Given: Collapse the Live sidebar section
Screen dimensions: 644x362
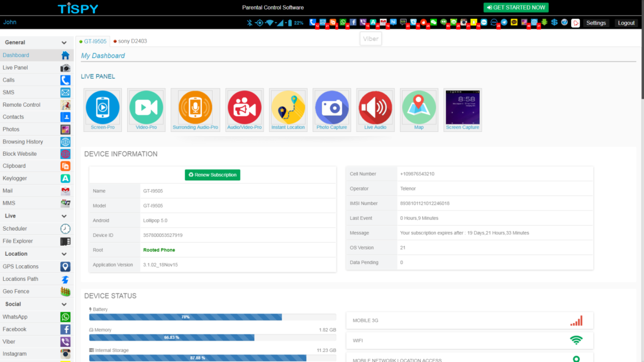Looking at the screenshot, I should click(64, 216).
